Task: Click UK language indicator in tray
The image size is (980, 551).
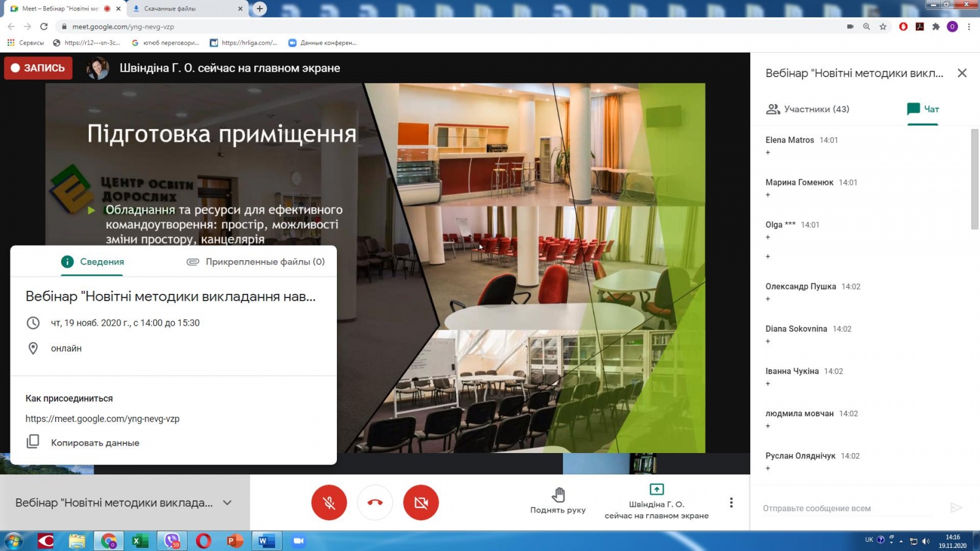Action: coord(869,540)
